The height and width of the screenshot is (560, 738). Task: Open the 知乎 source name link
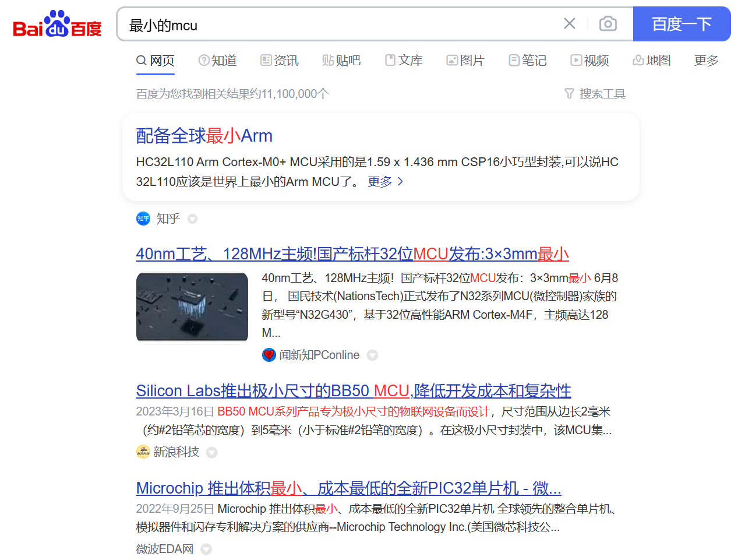pos(168,219)
